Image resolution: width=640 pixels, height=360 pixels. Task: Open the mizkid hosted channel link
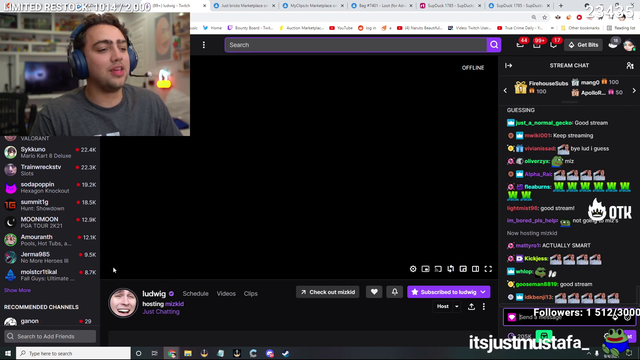pos(174,304)
